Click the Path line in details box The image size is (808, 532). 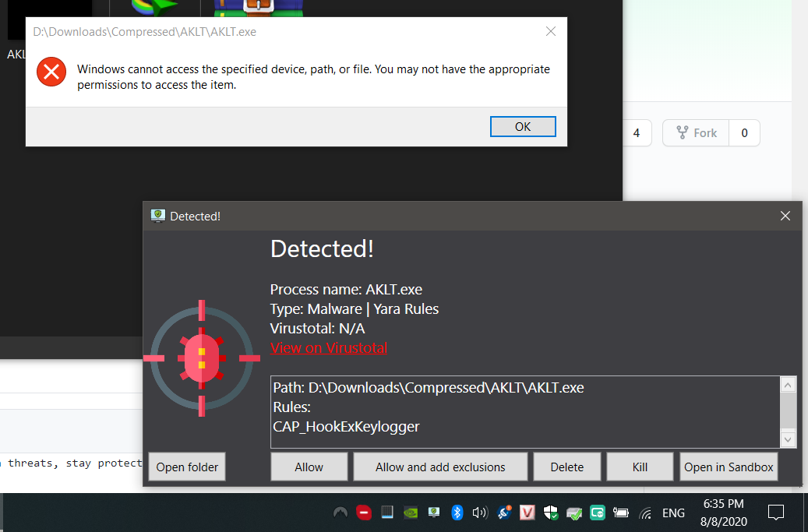tap(429, 387)
